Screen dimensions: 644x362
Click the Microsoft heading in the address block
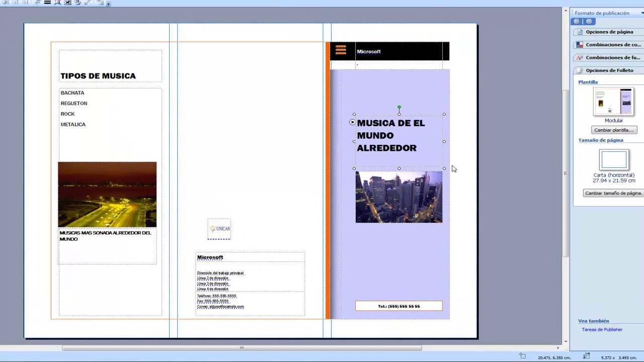pyautogui.click(x=210, y=257)
